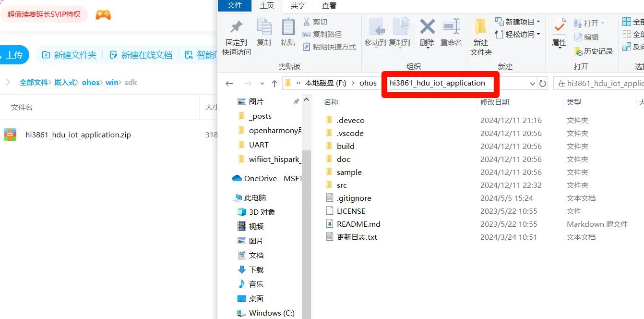
Task: Go up one folder level arrow
Action: point(274,83)
